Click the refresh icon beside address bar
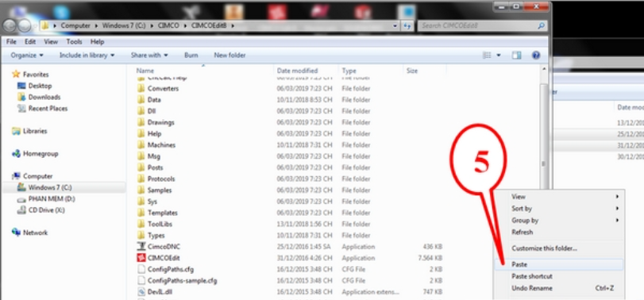The image size is (644, 300). tap(407, 26)
